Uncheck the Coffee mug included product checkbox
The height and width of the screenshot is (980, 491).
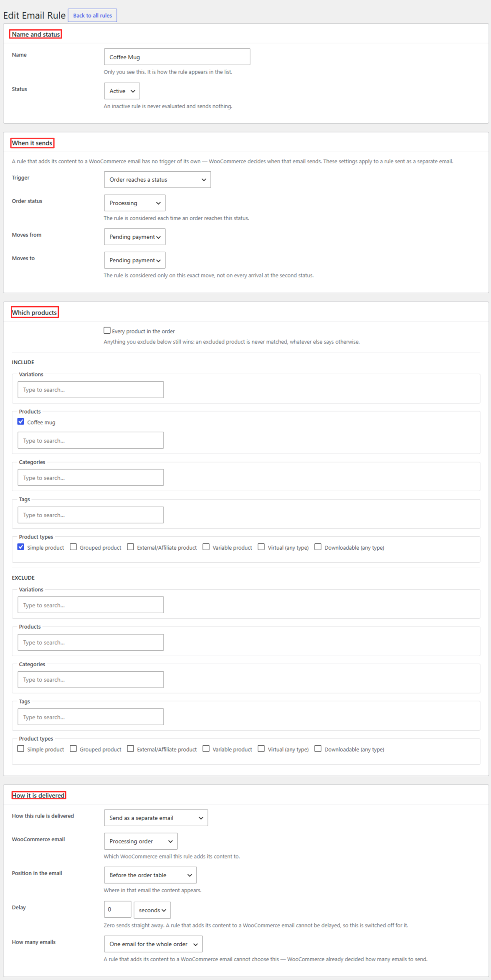(x=21, y=421)
